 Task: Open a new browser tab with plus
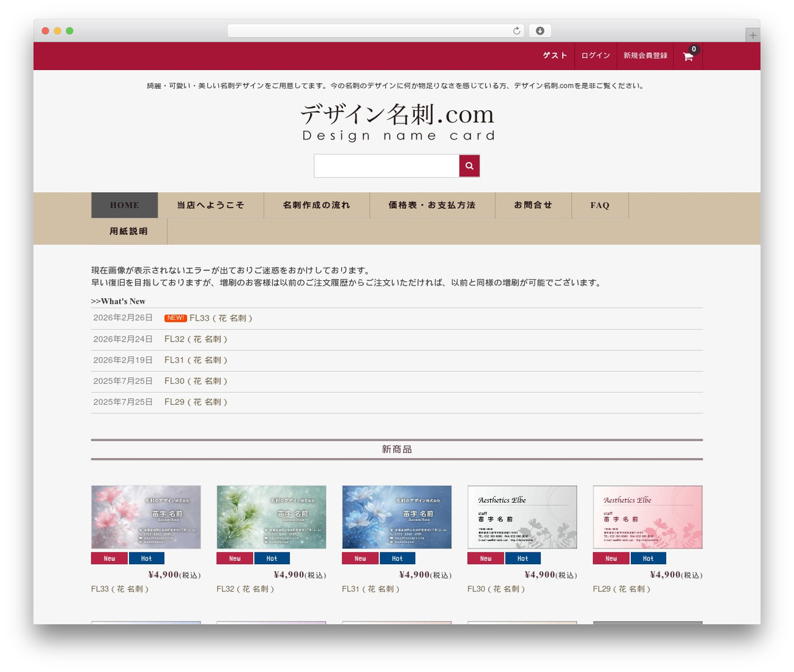click(752, 35)
